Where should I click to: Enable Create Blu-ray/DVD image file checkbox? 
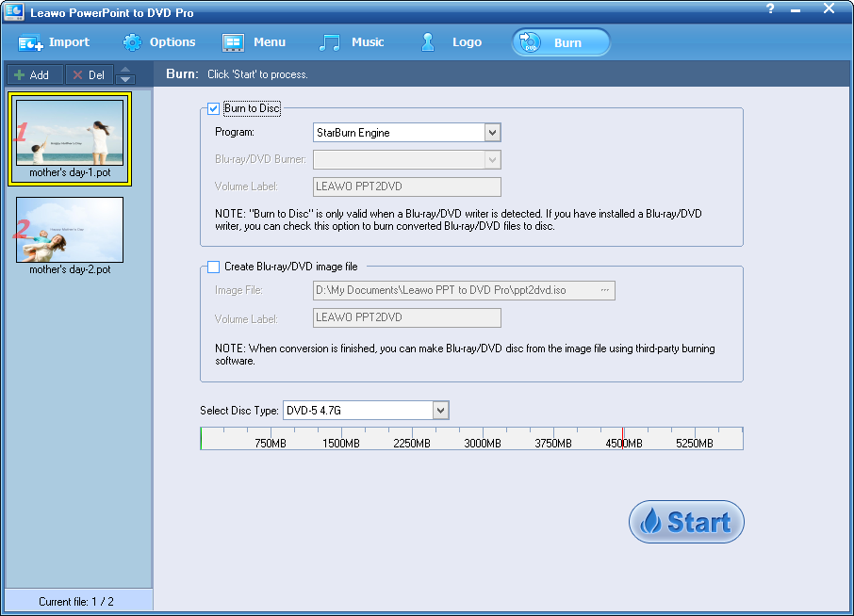pos(213,267)
